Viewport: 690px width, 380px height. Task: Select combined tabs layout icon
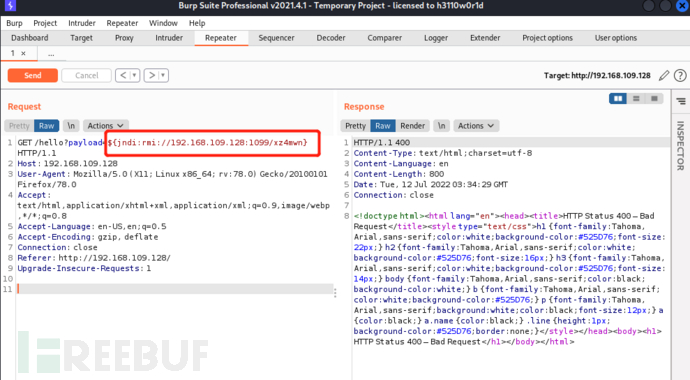pos(654,99)
